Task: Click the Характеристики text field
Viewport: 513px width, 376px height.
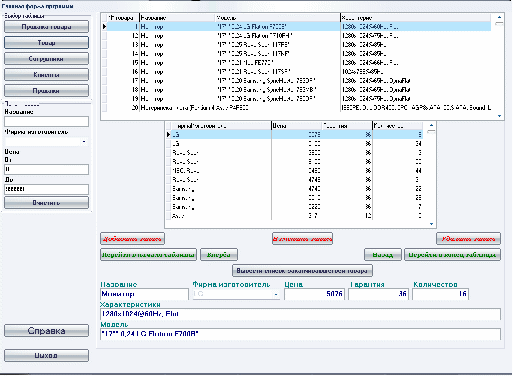Action: click(300, 314)
